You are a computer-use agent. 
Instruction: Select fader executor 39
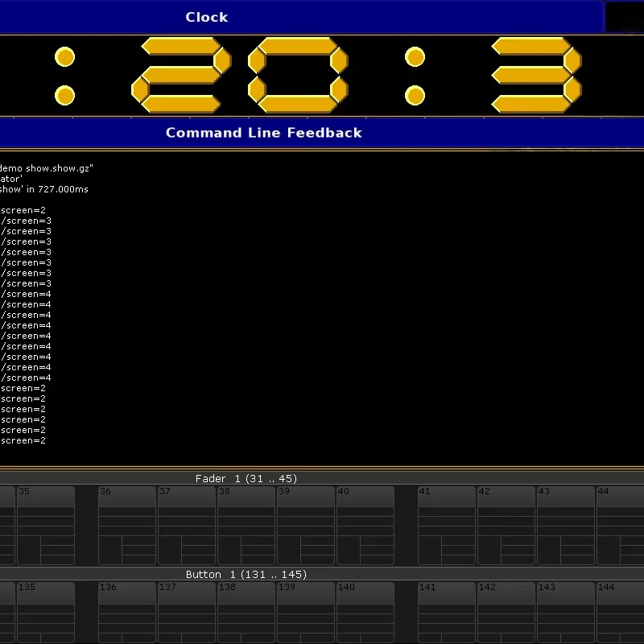pyautogui.click(x=306, y=526)
